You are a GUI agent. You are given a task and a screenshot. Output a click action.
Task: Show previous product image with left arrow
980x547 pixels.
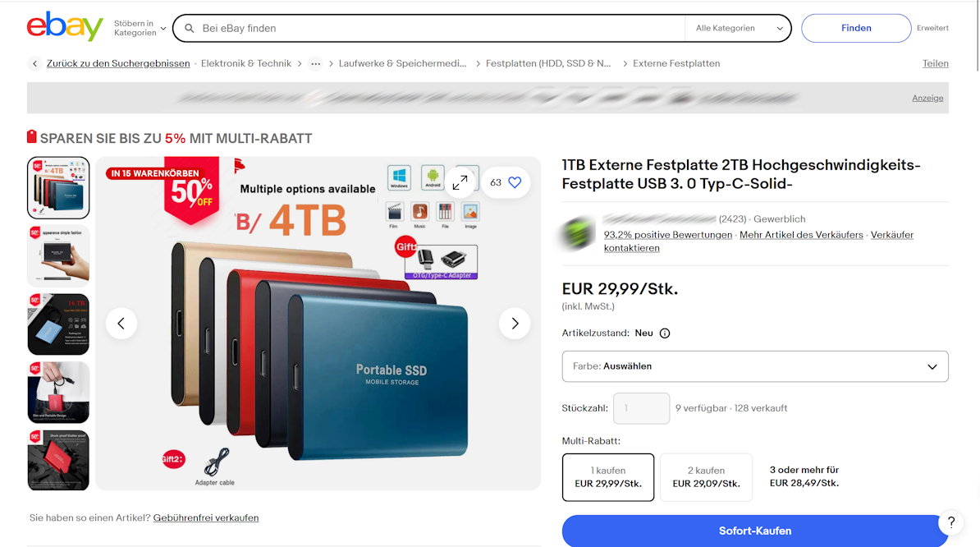[x=121, y=324]
